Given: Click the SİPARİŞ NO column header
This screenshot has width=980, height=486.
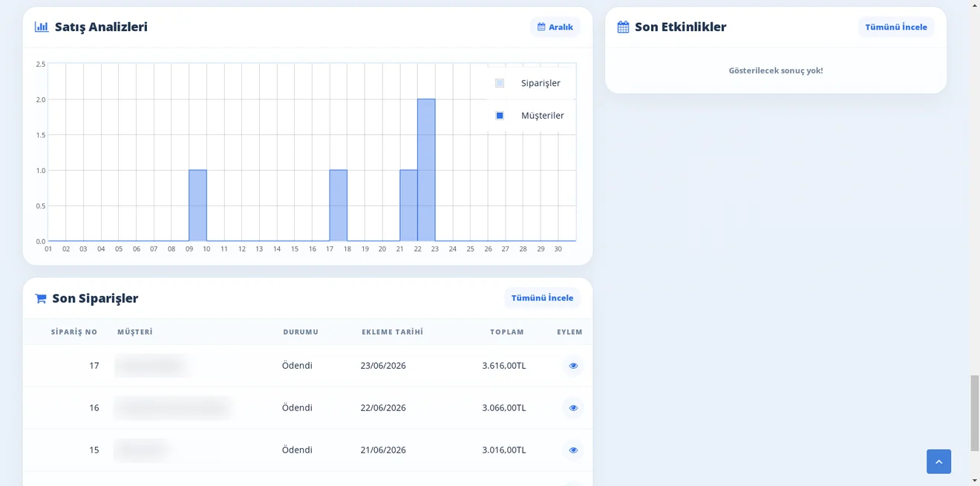Looking at the screenshot, I should (74, 332).
